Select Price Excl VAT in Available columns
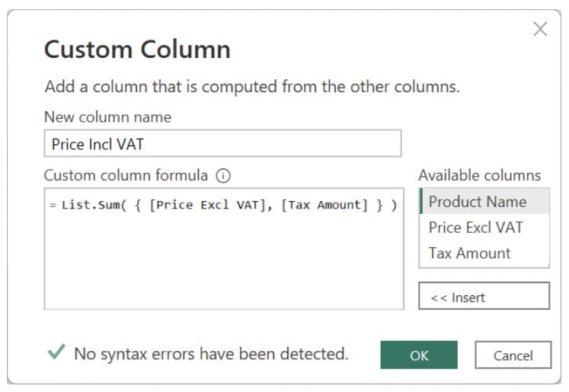This screenshot has width=569, height=392. coord(484,228)
